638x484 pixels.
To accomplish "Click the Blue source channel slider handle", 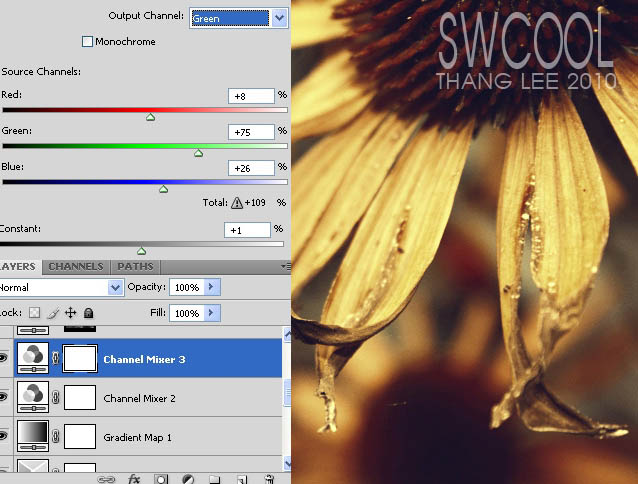I will pos(164,189).
